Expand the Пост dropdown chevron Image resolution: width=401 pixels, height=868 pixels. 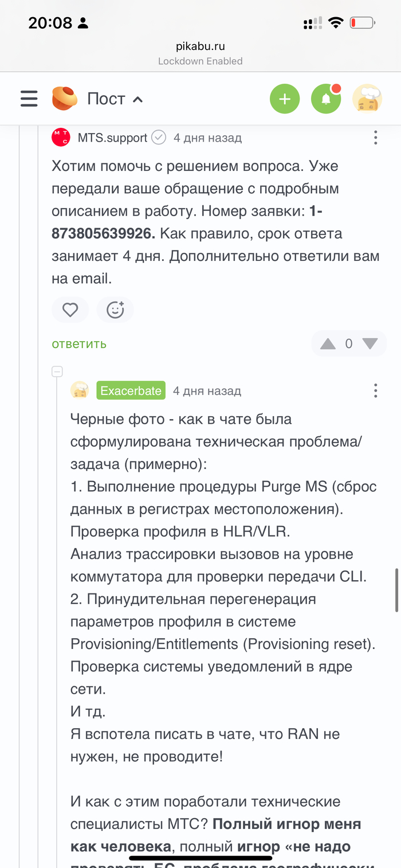137,100
